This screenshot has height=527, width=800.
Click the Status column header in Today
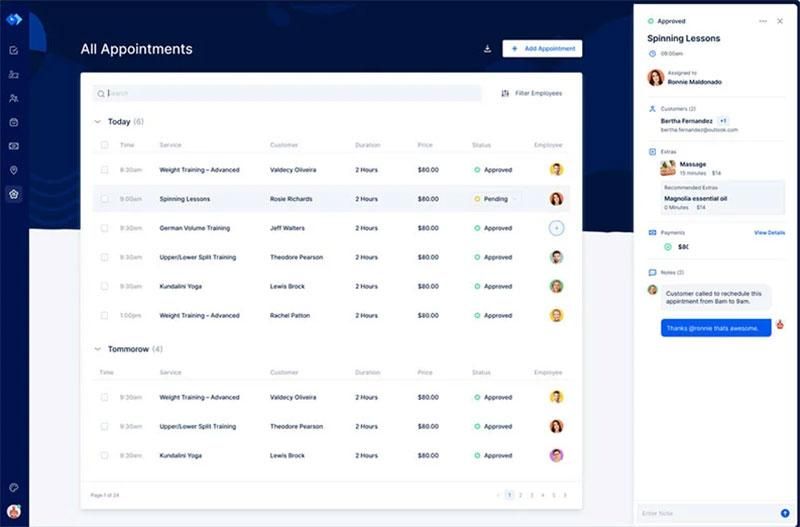click(x=481, y=145)
